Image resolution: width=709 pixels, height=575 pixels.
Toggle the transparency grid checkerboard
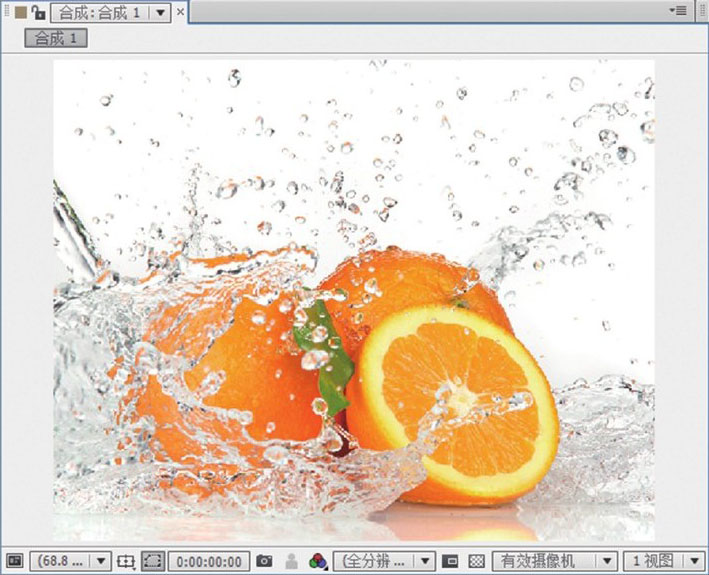pyautogui.click(x=477, y=562)
